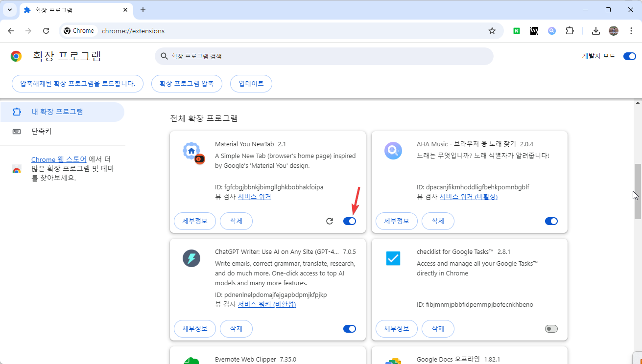642x364 pixels.
Task: Click the puzzle icon beside 내 확장 프로그램
Action: [x=17, y=112]
